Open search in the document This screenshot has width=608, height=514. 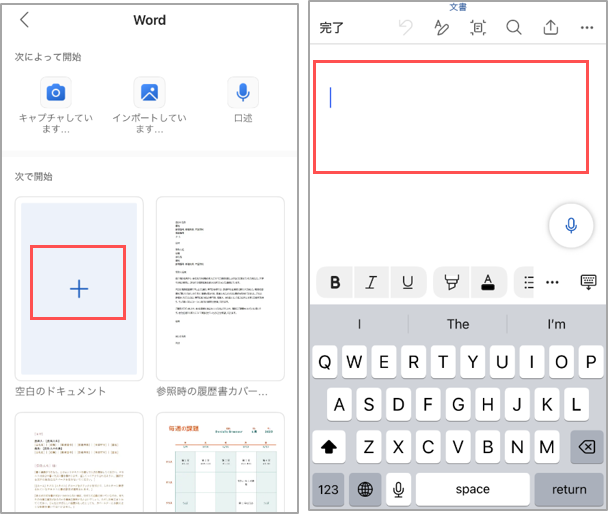click(514, 28)
